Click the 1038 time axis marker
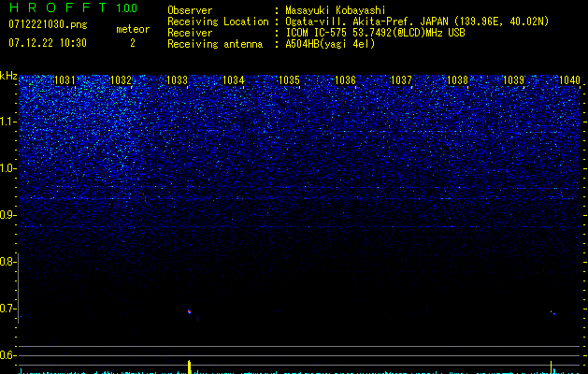The width and height of the screenshot is (588, 374). tap(457, 80)
